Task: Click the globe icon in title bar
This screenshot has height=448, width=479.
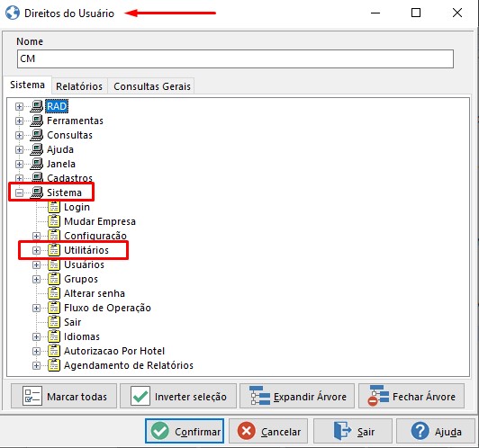Action: click(13, 13)
